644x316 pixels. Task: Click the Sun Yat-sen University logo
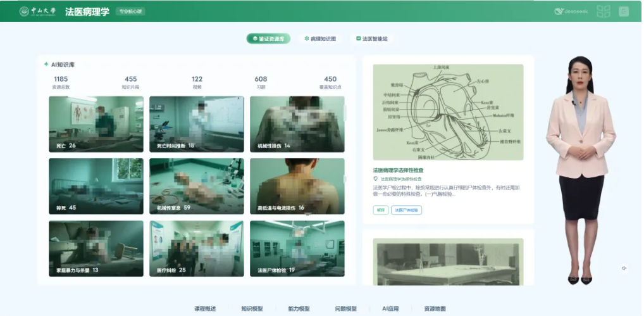pos(37,11)
